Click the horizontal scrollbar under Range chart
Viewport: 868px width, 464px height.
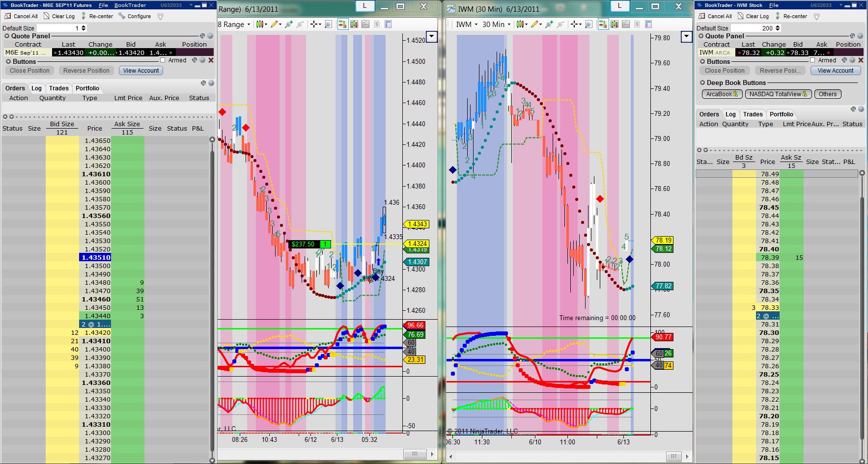(x=415, y=454)
